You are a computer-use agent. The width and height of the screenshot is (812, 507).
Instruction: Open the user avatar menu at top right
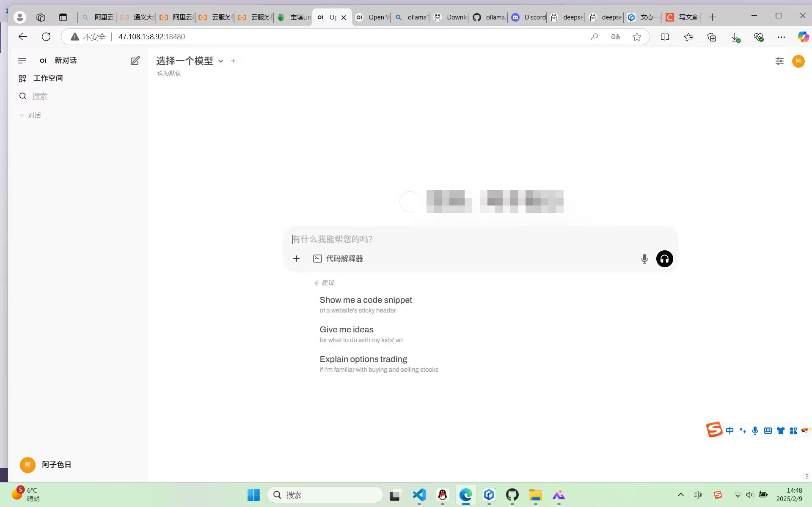click(798, 61)
